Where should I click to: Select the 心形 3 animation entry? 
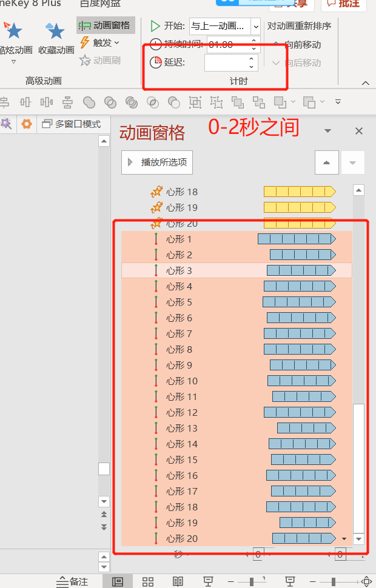point(237,270)
